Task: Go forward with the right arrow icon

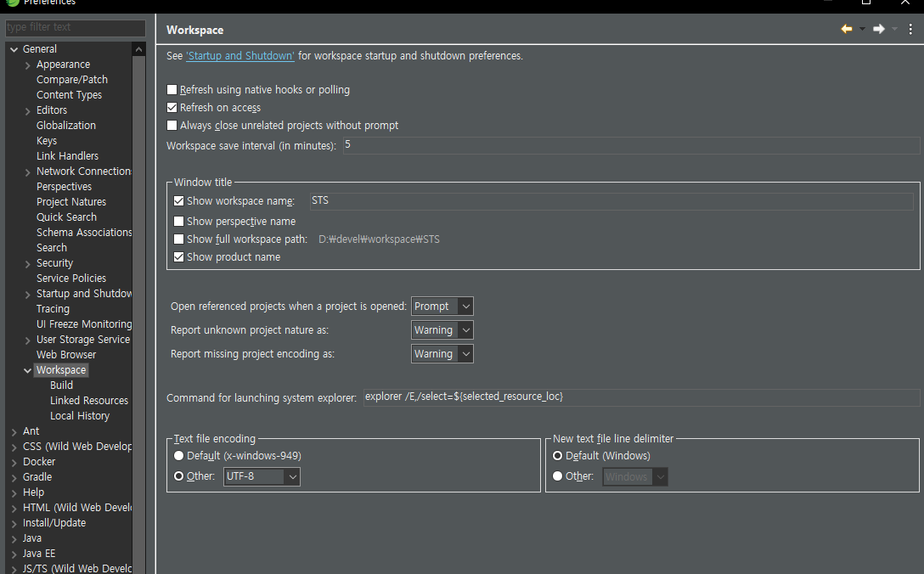Action: coord(879,29)
